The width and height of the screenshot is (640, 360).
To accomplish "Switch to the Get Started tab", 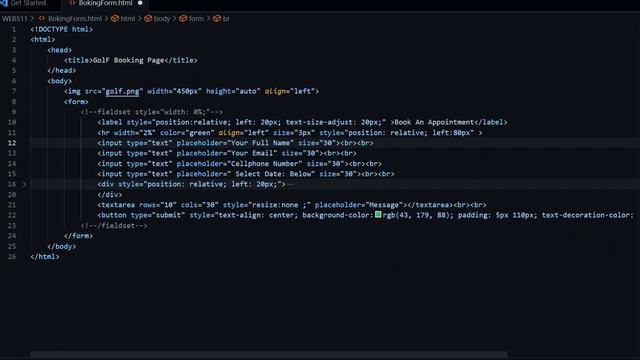I will pyautogui.click(x=28, y=3).
